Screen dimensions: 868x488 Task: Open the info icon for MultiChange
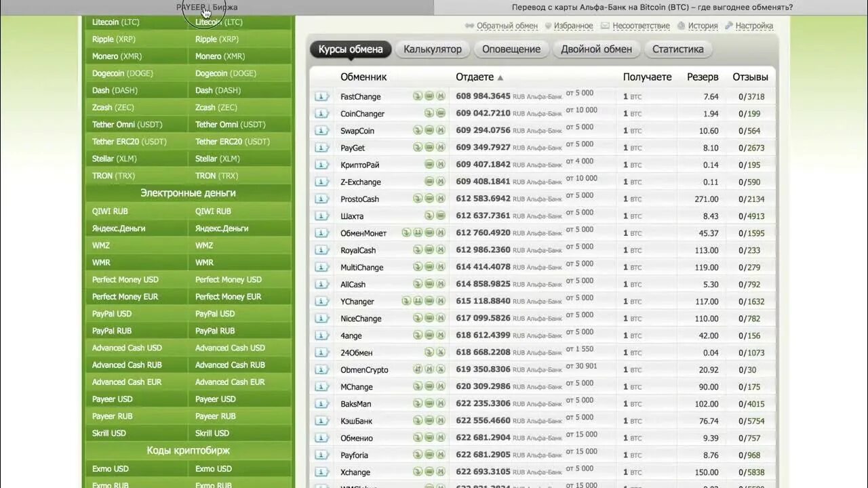321,267
